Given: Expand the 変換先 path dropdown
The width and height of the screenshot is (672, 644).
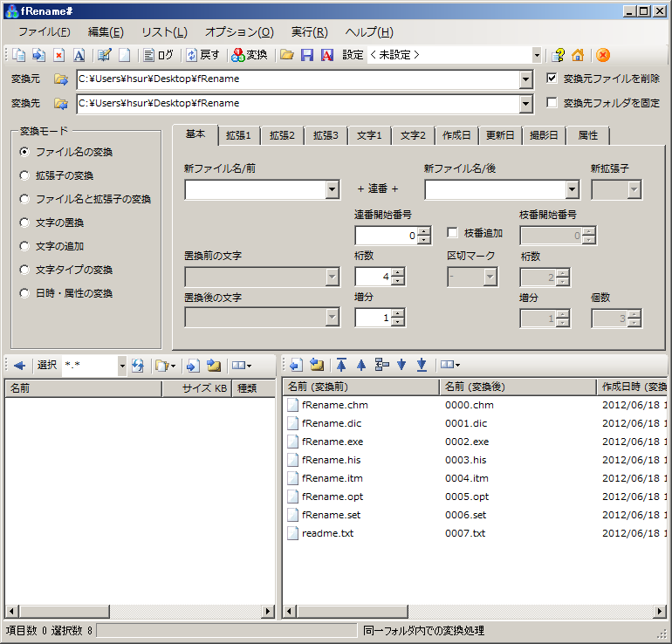Looking at the screenshot, I should coord(525,104).
